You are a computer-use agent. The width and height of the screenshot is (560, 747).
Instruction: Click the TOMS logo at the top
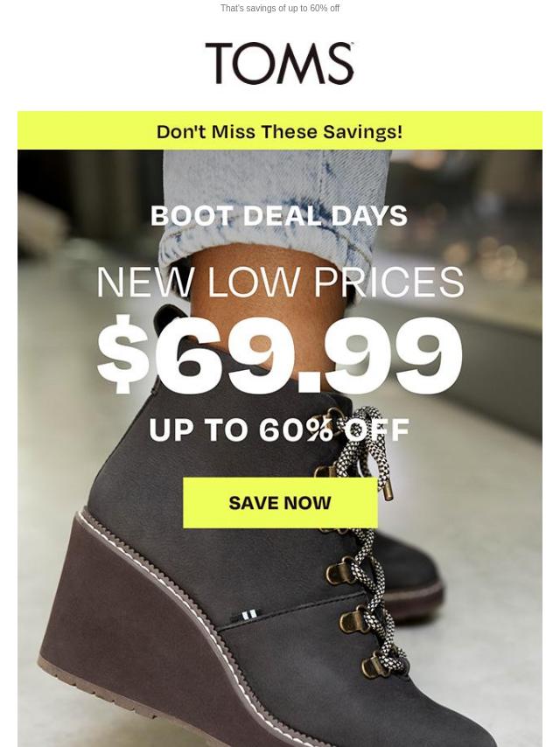coord(280,63)
